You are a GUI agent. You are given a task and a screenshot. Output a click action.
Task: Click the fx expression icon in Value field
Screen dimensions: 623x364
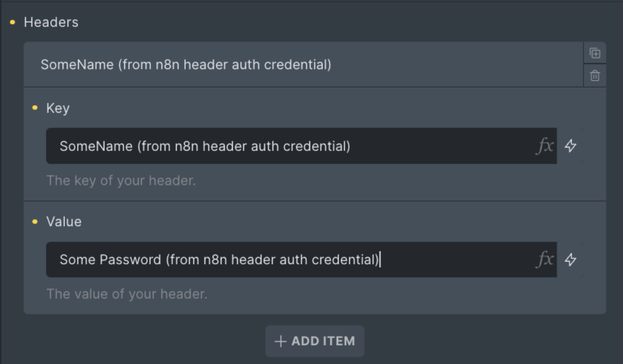pos(545,259)
